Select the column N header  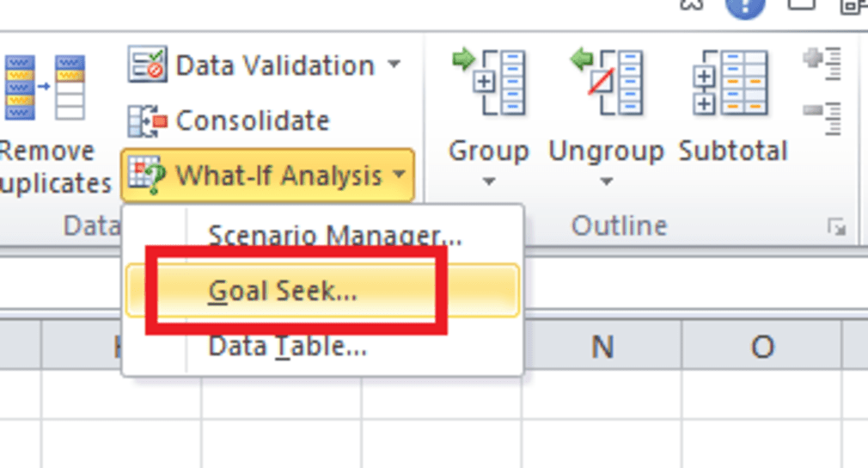click(x=602, y=347)
